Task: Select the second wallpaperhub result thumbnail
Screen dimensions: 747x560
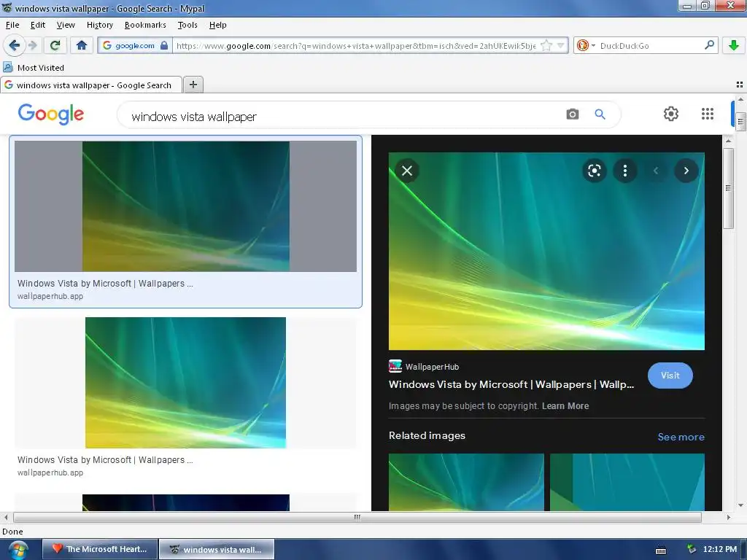Action: pyautogui.click(x=185, y=383)
